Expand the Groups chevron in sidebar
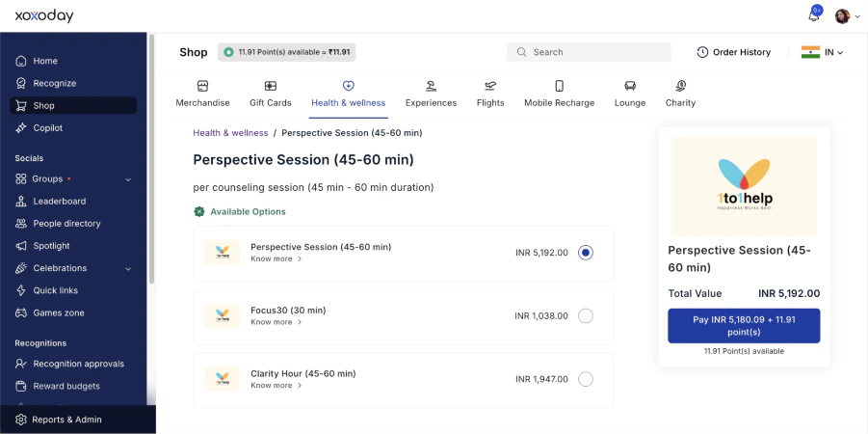 click(128, 179)
